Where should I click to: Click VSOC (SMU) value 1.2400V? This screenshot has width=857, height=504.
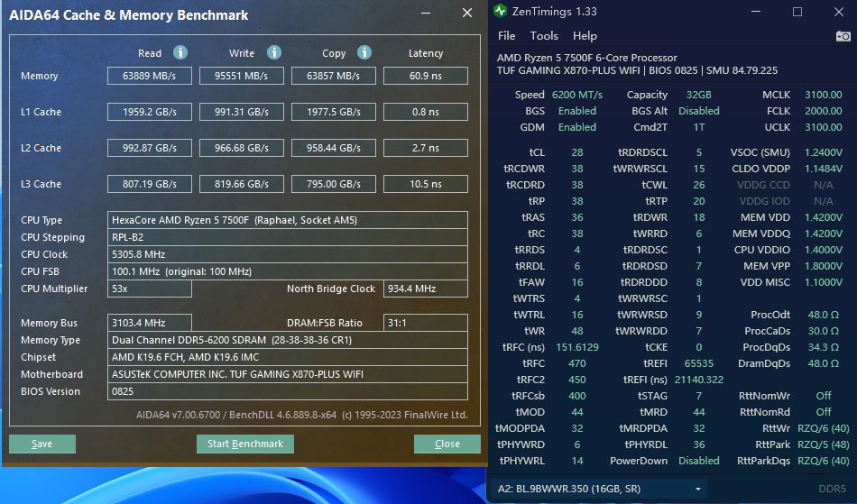pyautogui.click(x=823, y=152)
